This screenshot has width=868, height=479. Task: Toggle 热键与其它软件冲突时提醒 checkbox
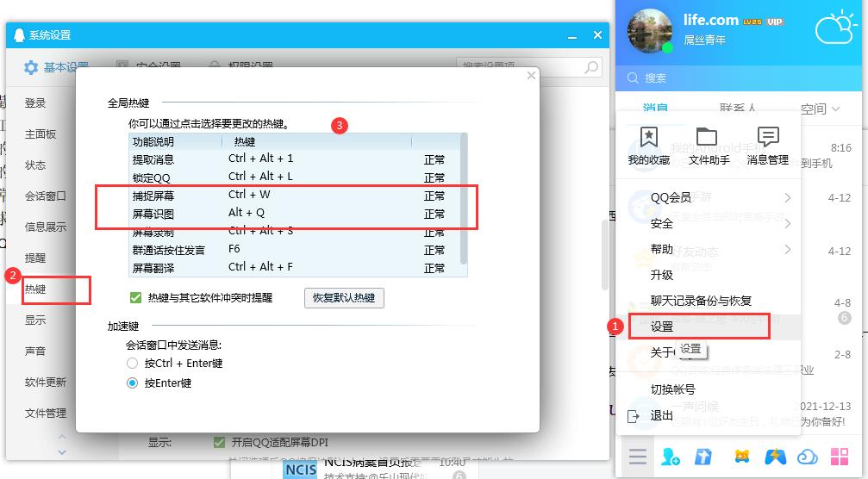135,297
